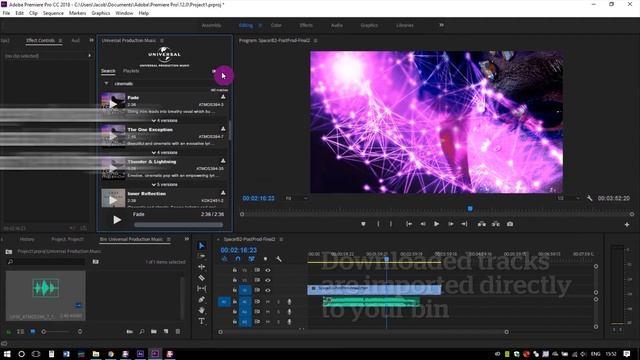Open the Markers menu

pyautogui.click(x=77, y=13)
